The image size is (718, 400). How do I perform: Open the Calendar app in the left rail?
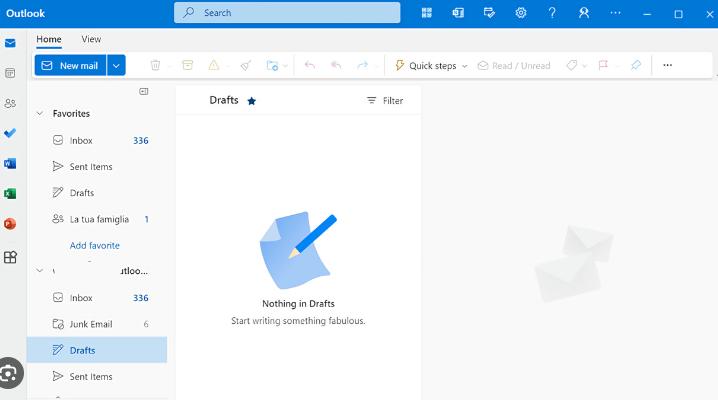10,73
